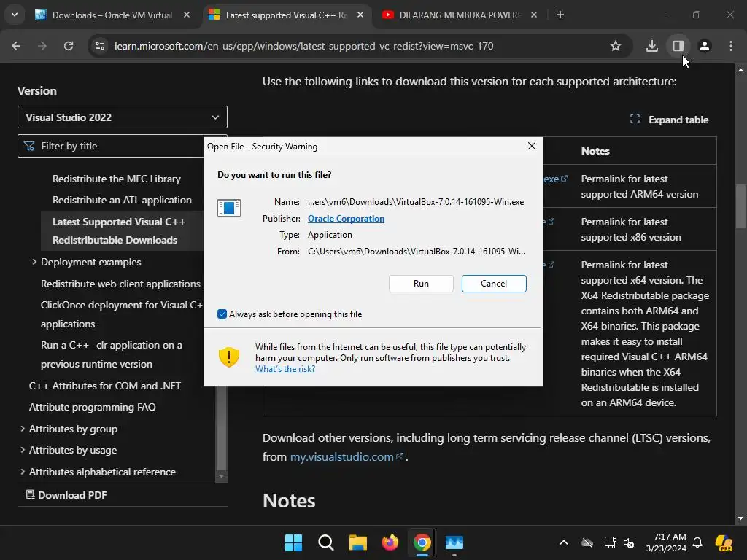Image resolution: width=747 pixels, height=560 pixels.
Task: Click the page scrollbar up arrow
Action: tap(740, 71)
